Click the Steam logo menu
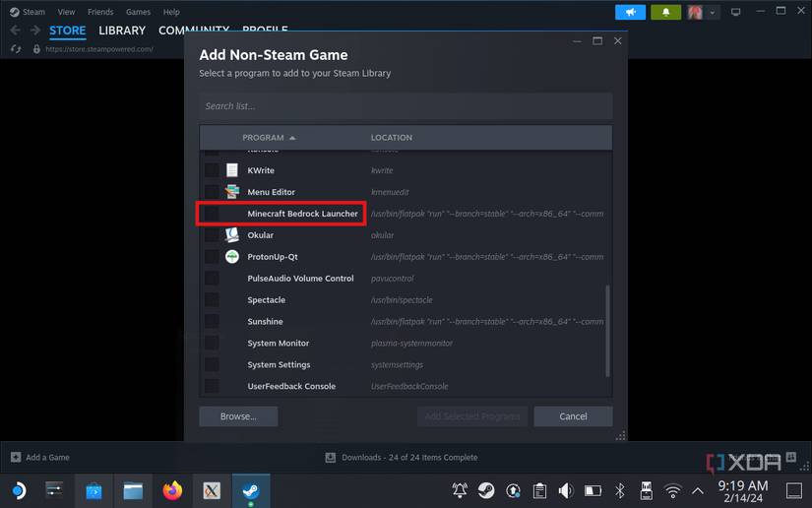The height and width of the screenshot is (508, 812). [x=28, y=12]
